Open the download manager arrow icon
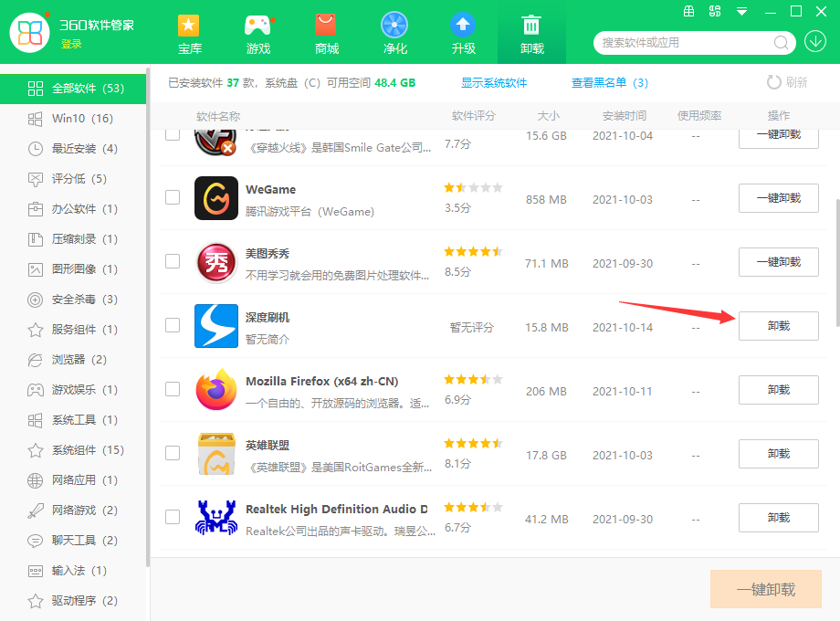The image size is (840, 621). click(815, 42)
